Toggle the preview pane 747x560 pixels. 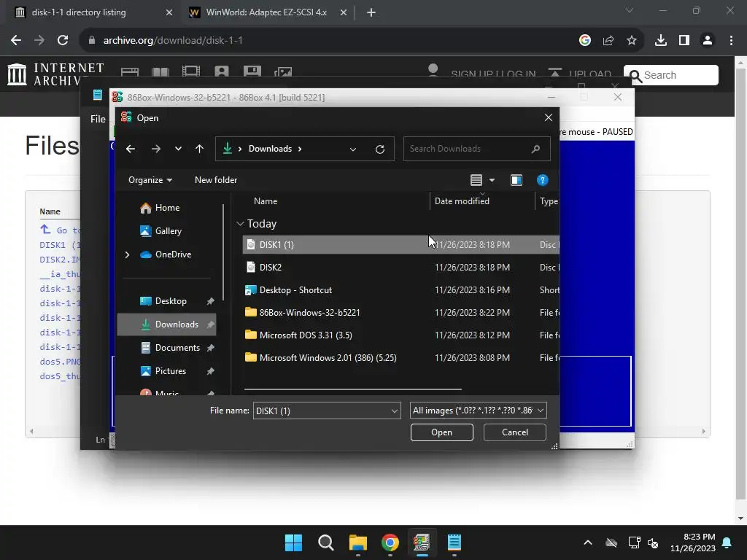tap(516, 180)
